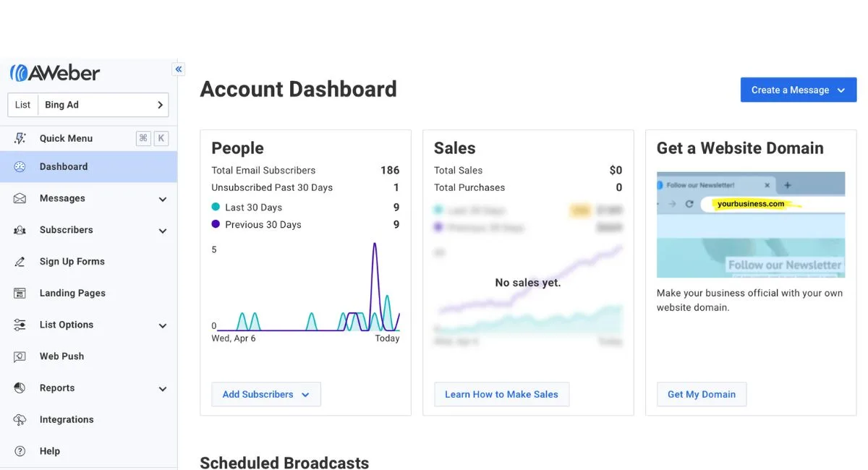Click the AWeber logo
The height and width of the screenshot is (470, 868).
tap(55, 73)
